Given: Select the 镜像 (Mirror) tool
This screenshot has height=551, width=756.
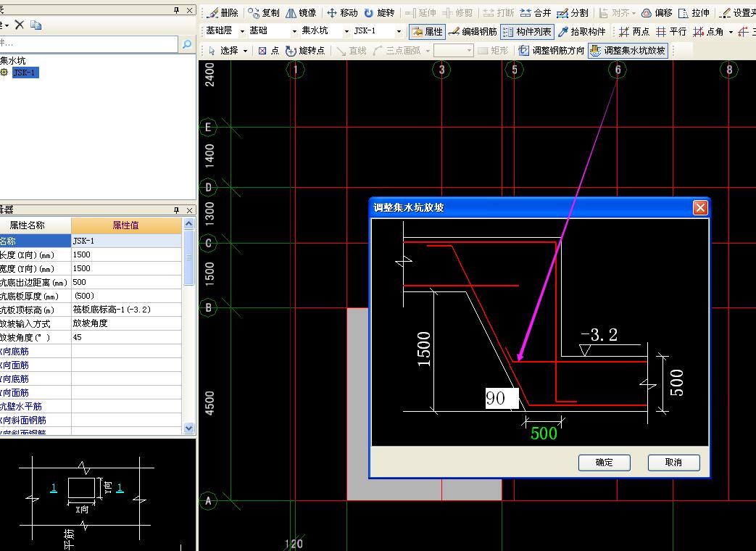Looking at the screenshot, I should pyautogui.click(x=302, y=13).
